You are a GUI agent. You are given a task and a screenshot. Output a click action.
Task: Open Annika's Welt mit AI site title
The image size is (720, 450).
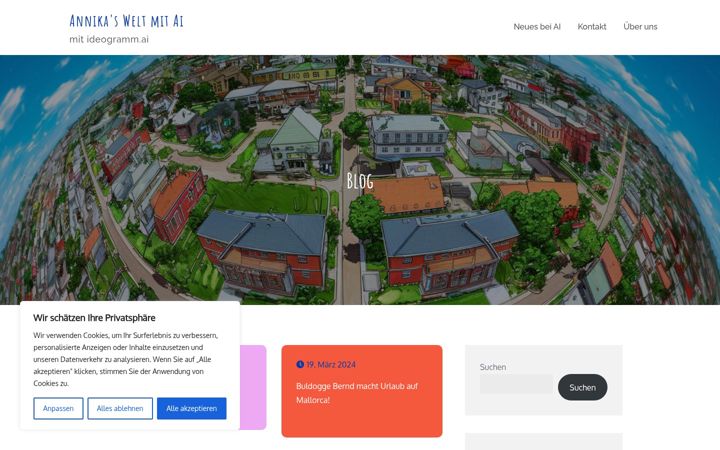click(x=126, y=21)
